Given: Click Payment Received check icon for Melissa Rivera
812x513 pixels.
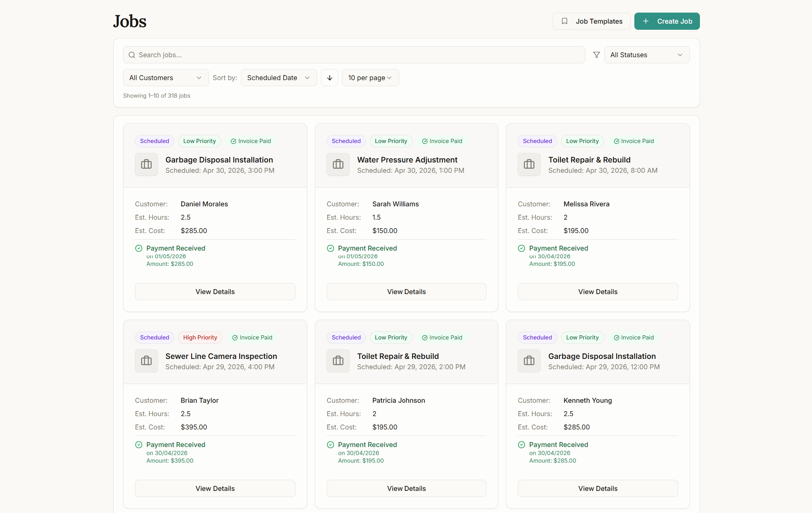Looking at the screenshot, I should point(522,248).
